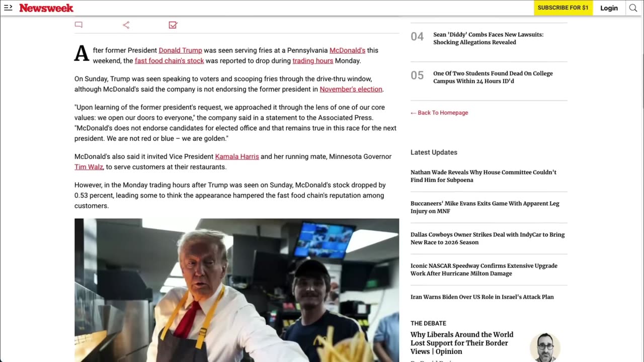Click SUBSCRIBE FOR $1 button

click(563, 8)
